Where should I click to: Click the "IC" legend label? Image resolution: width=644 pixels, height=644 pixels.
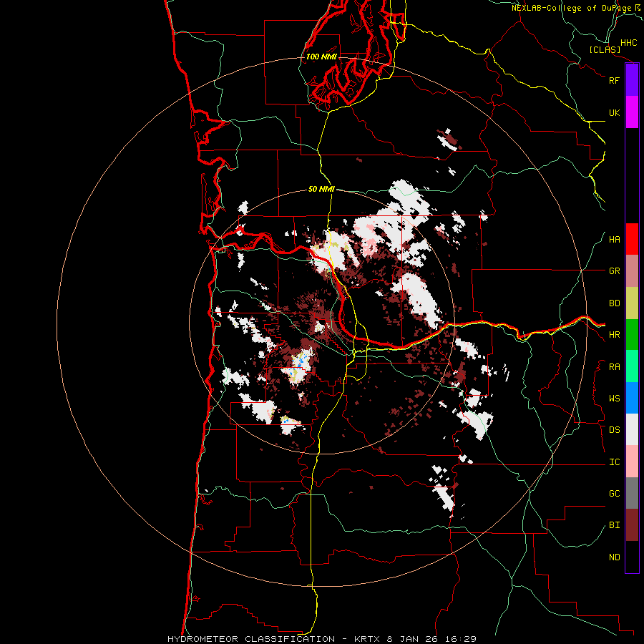[614, 462]
